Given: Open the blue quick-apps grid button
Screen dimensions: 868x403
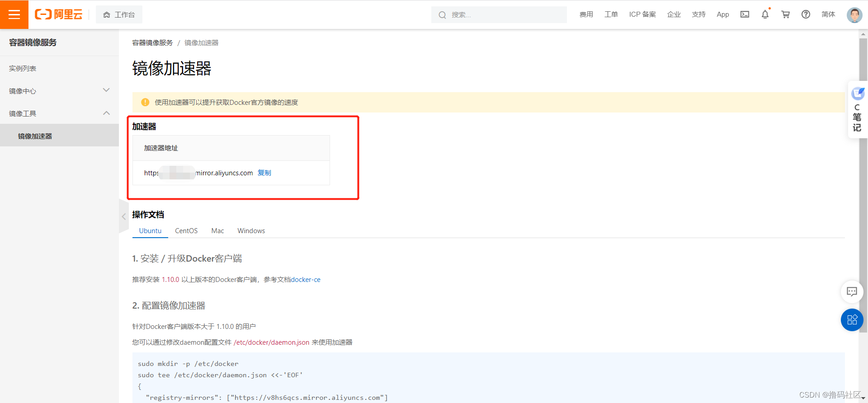Looking at the screenshot, I should (x=852, y=320).
